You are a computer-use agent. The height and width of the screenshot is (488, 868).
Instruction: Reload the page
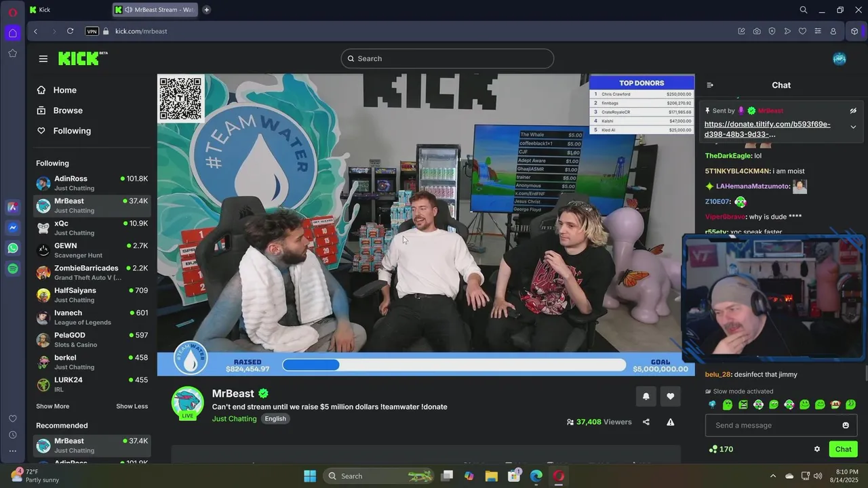point(70,31)
